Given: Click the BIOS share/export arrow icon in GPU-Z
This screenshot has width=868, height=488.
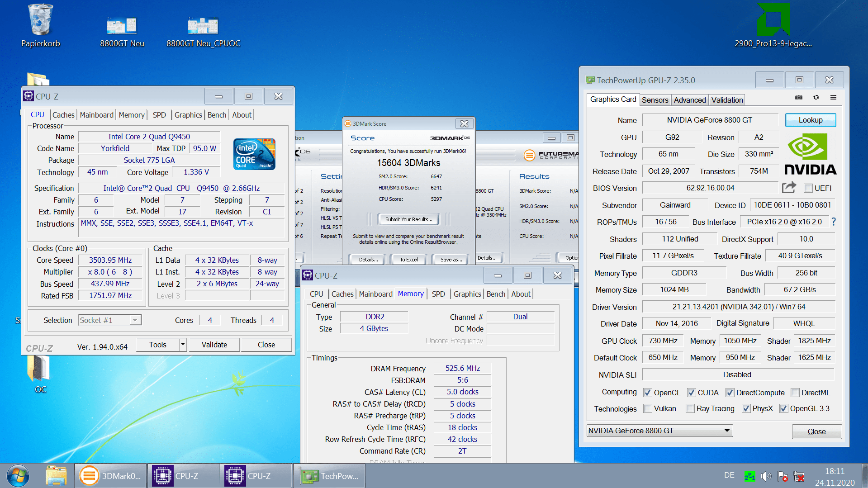Looking at the screenshot, I should (x=788, y=187).
